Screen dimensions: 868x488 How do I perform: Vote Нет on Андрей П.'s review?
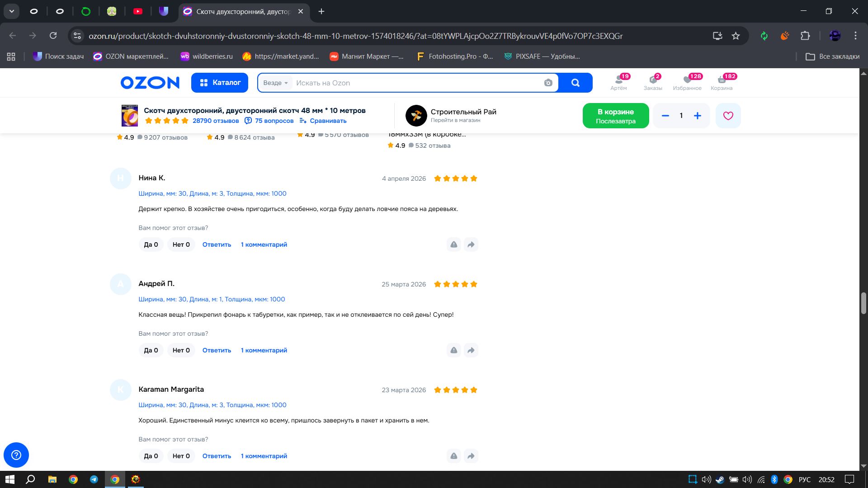181,350
